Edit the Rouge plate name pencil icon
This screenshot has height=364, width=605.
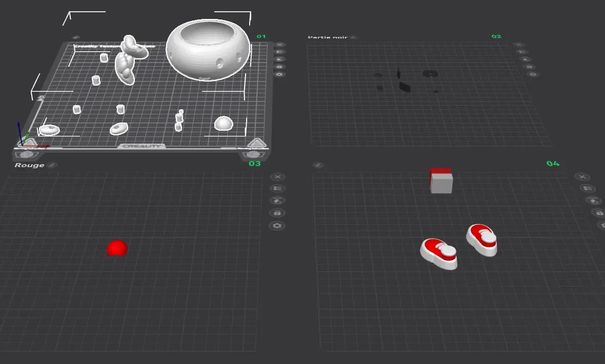tap(52, 165)
